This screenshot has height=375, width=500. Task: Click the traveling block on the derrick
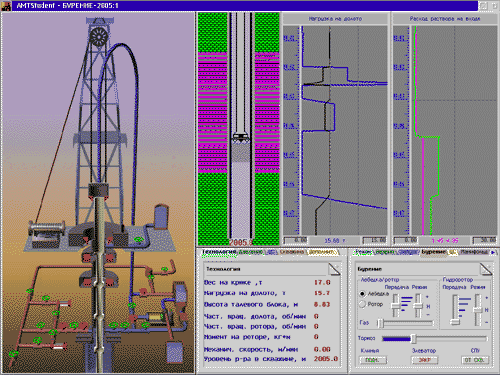coord(98,190)
